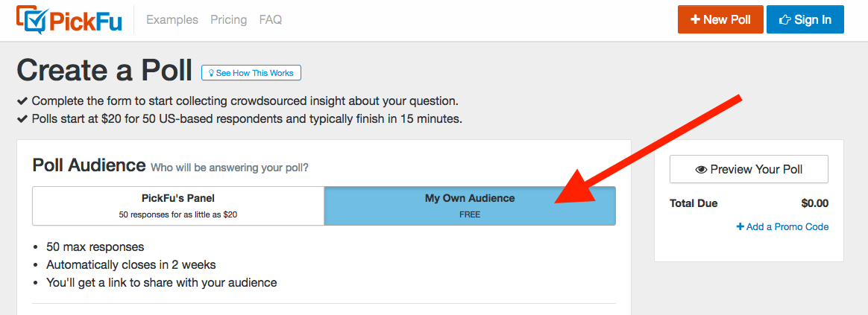Click the "50 max responses" bullet text
Image resolution: width=868 pixels, height=315 pixels.
(95, 246)
